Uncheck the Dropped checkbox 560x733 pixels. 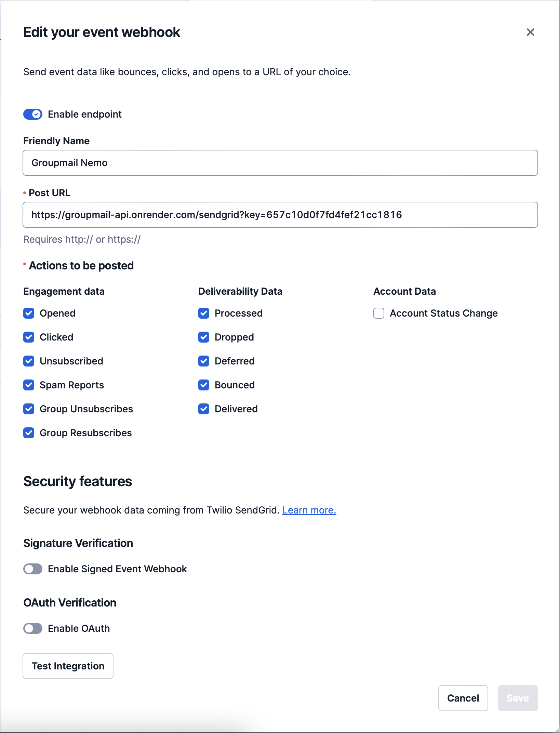(204, 337)
